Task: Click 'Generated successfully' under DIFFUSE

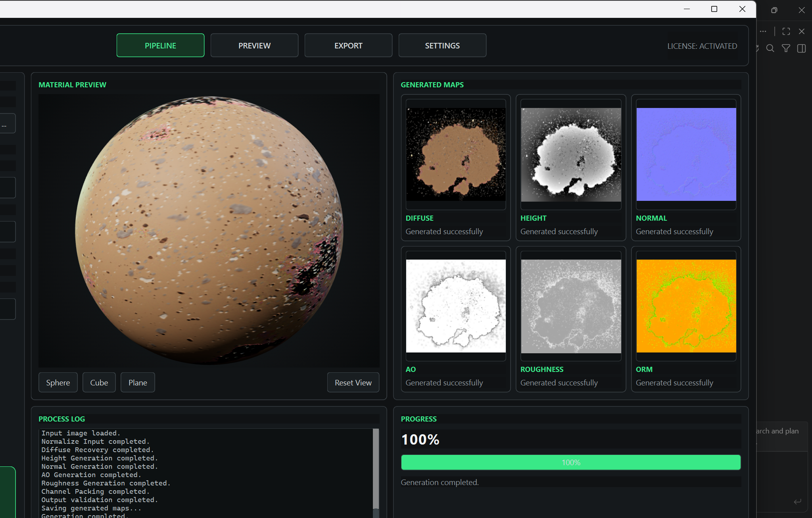Action: (444, 231)
